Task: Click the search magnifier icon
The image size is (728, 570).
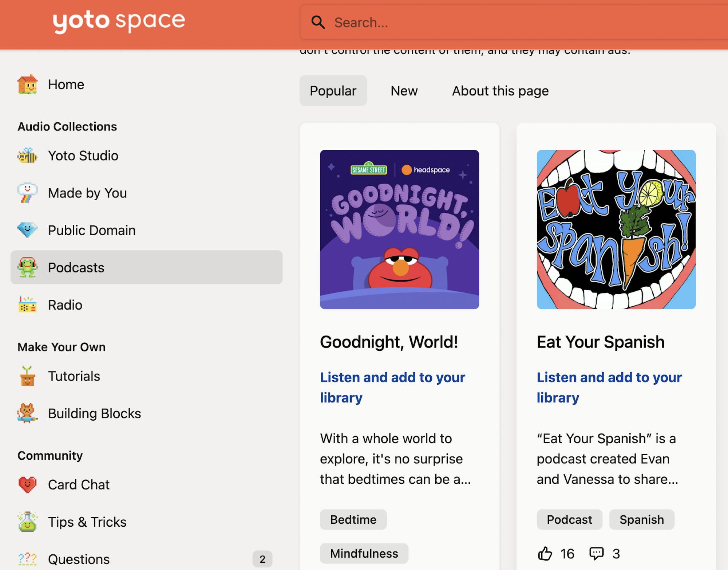Action: point(318,23)
